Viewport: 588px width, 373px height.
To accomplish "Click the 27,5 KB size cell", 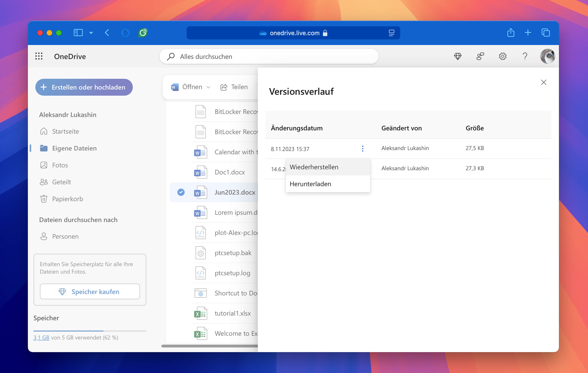I will click(x=474, y=148).
